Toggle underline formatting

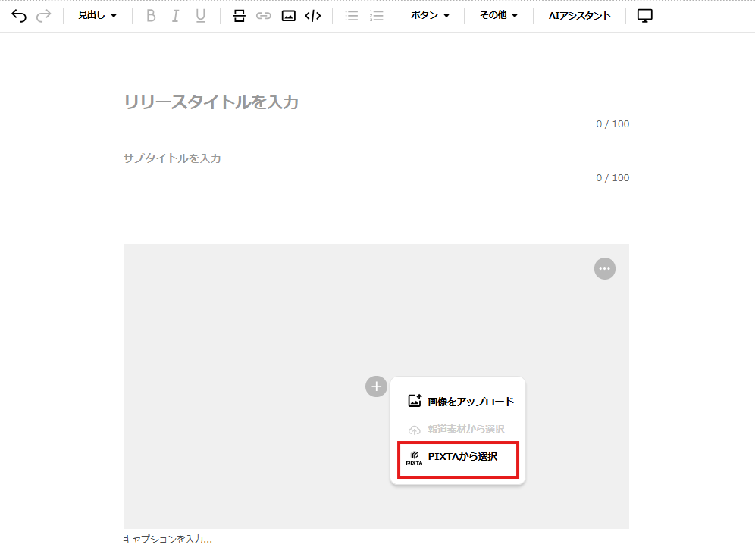coord(200,16)
